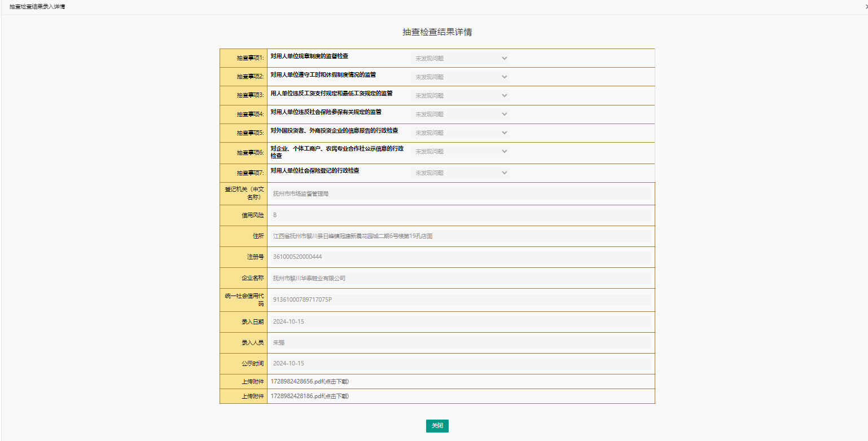This screenshot has height=441, width=868.
Task: Select the 录入人员 field
Action: tap(460, 342)
